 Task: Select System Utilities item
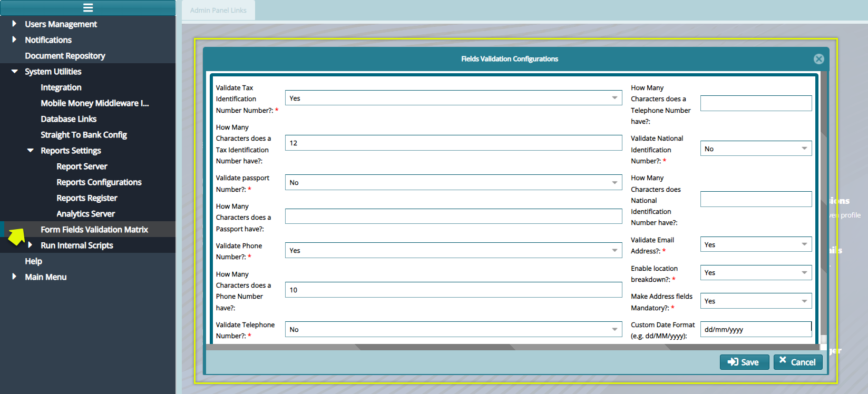coord(53,72)
